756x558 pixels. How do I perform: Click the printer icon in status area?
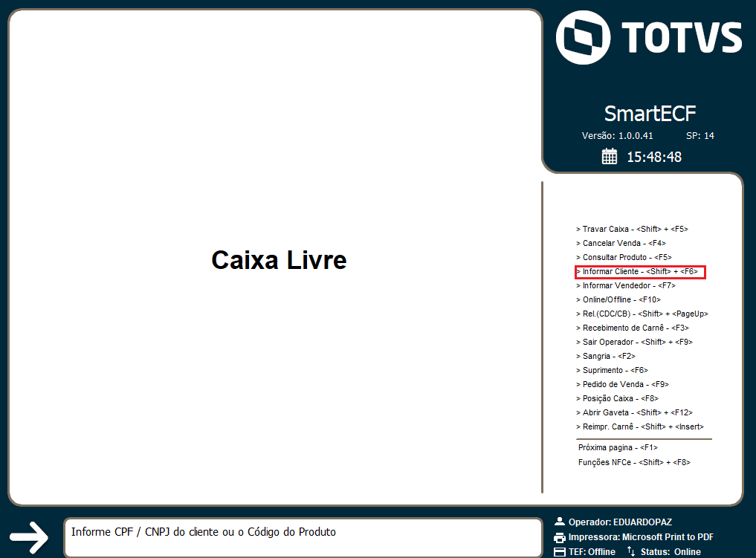click(x=559, y=537)
